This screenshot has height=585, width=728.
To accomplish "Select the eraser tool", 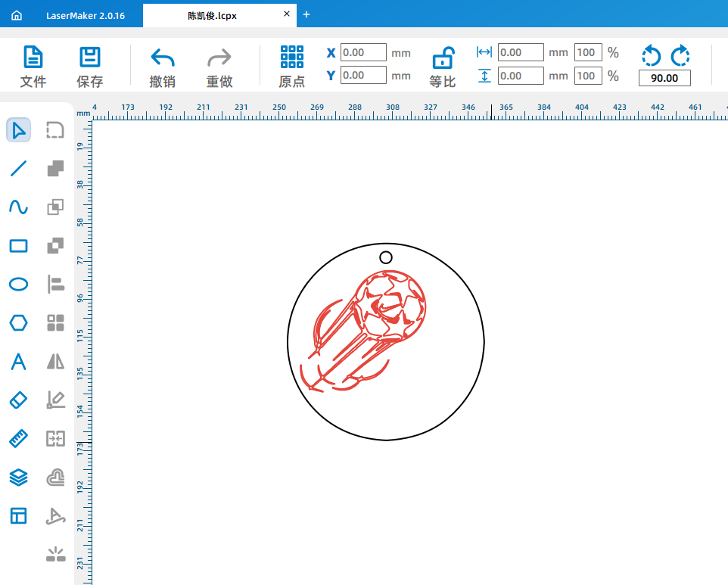I will tap(18, 400).
